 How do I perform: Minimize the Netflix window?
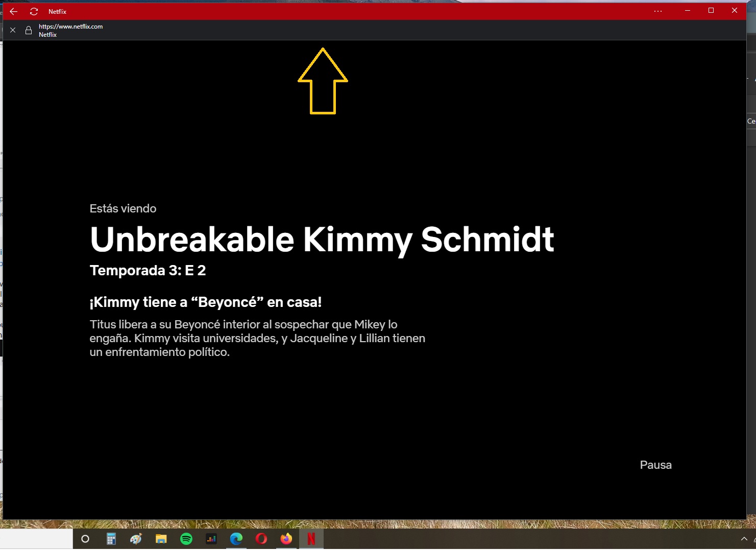pos(688,11)
